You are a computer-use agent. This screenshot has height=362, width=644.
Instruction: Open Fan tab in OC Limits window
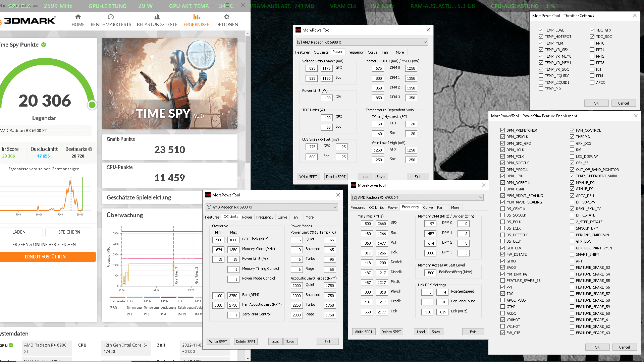pyautogui.click(x=294, y=217)
